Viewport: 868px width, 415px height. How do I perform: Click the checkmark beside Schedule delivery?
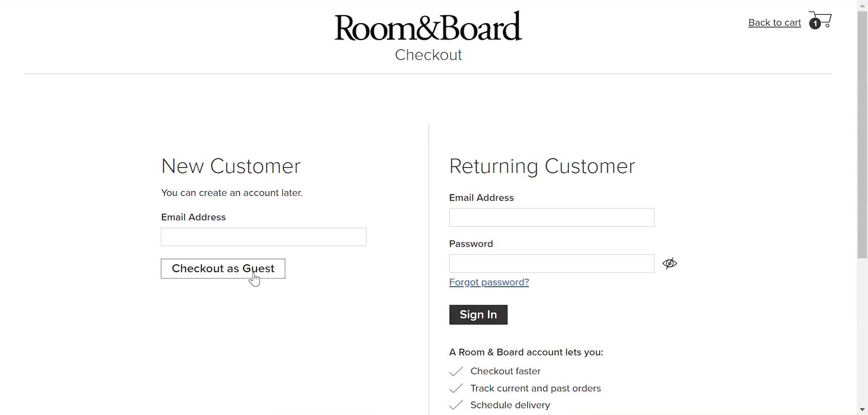[456, 405]
